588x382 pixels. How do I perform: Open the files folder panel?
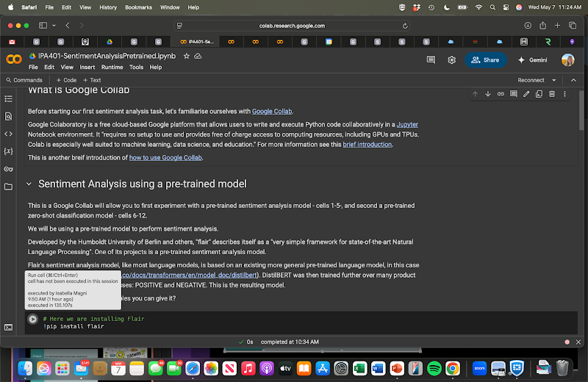coord(8,187)
